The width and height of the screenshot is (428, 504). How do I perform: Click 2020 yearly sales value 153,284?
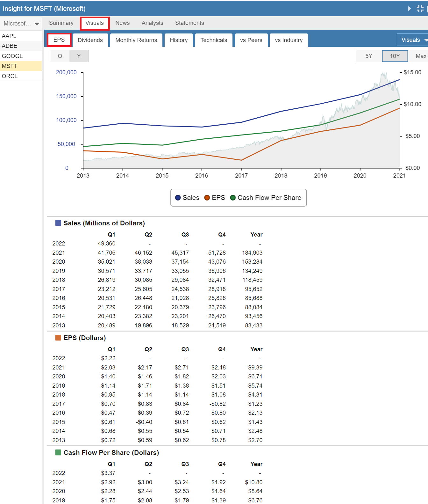coord(252,262)
